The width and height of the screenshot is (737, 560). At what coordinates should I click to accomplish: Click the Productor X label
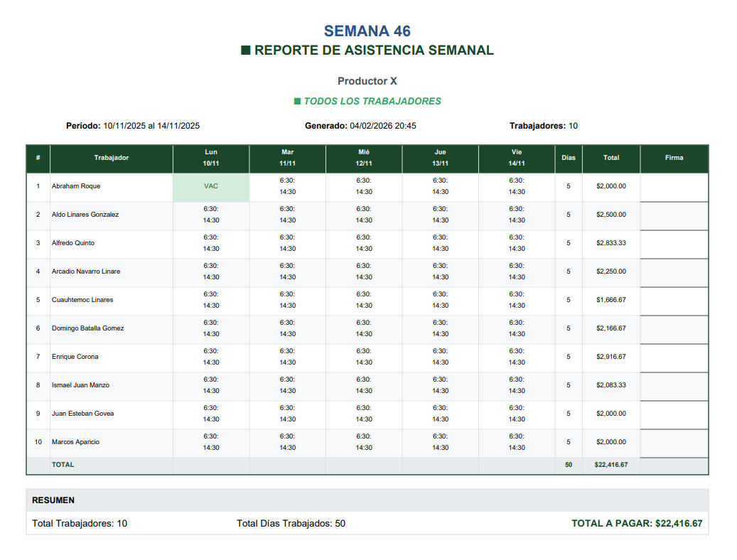[367, 81]
